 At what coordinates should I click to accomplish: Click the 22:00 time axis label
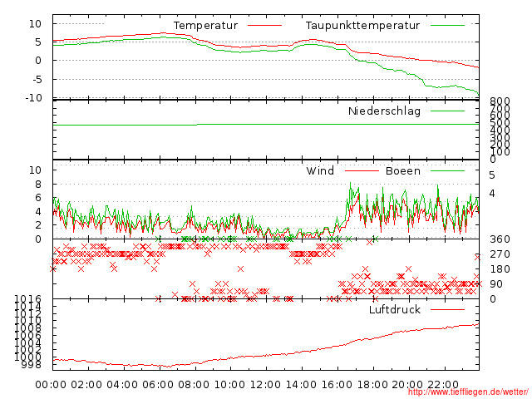pos(443,385)
